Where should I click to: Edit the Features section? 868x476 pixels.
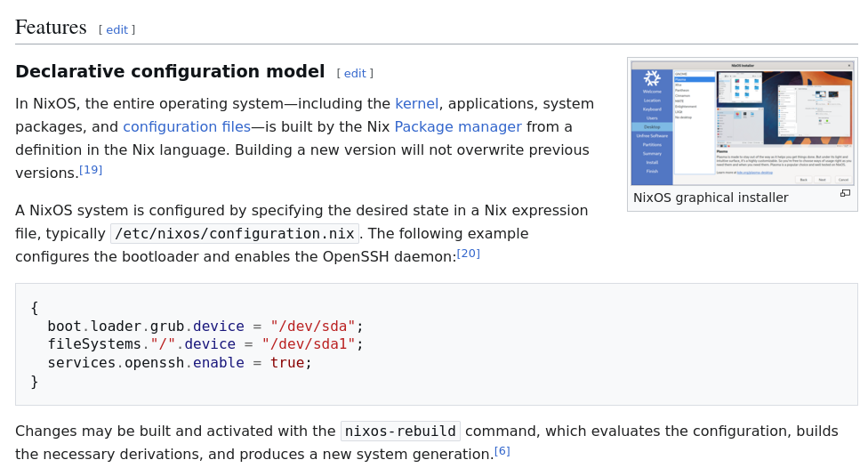[x=117, y=29]
